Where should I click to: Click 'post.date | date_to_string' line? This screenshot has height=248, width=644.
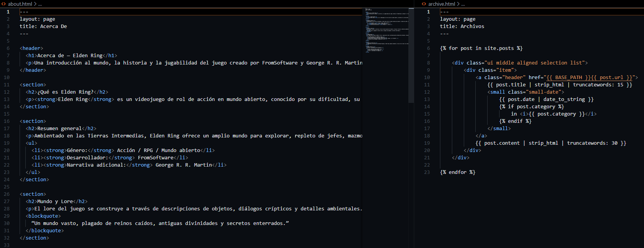[546, 99]
